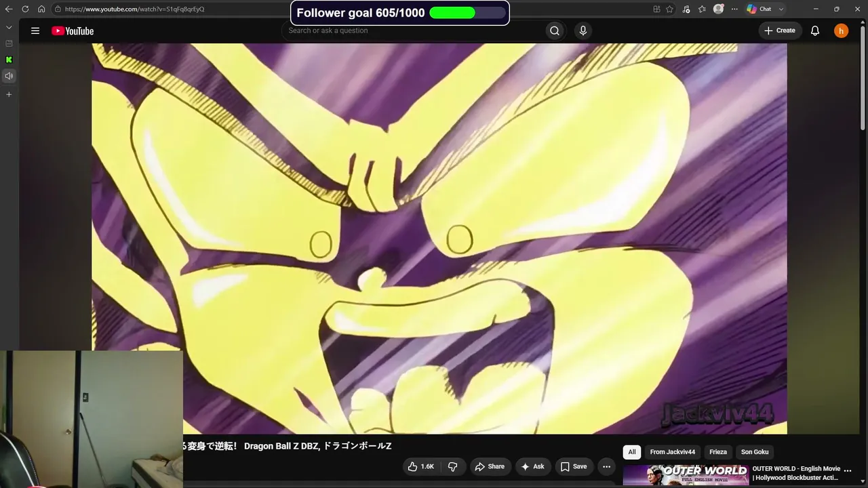868x488 pixels.
Task: Open the OUTER WORLD video thumbnail
Action: [686, 476]
